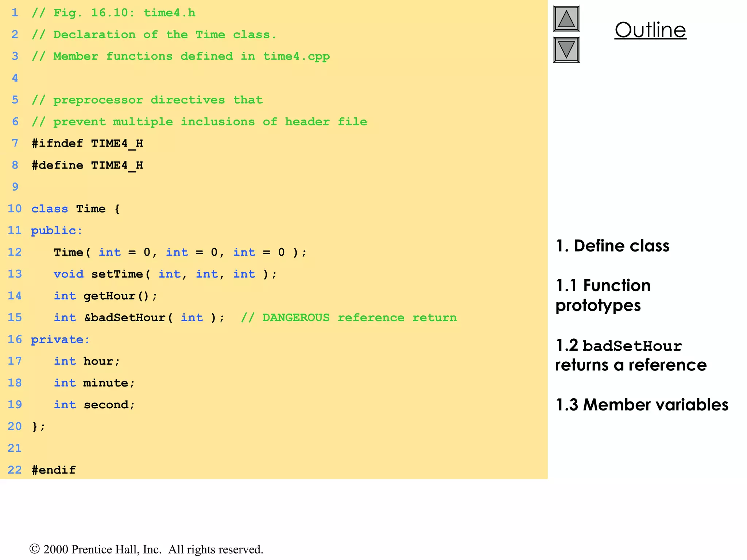Click the 'int getHour();' prototype line
This screenshot has height=560, width=747.
pyautogui.click(x=105, y=296)
